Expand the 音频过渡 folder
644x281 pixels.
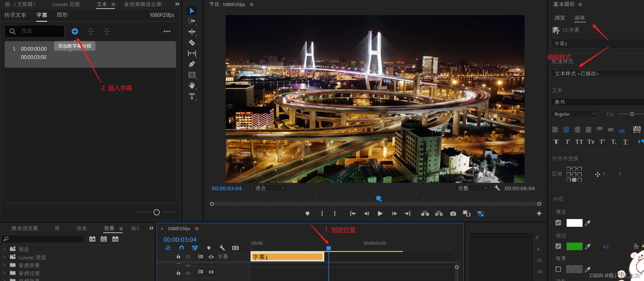click(5, 273)
